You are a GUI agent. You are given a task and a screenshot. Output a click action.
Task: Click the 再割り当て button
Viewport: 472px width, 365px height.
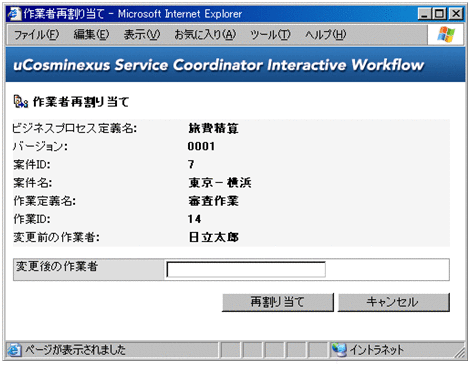pyautogui.click(x=278, y=302)
